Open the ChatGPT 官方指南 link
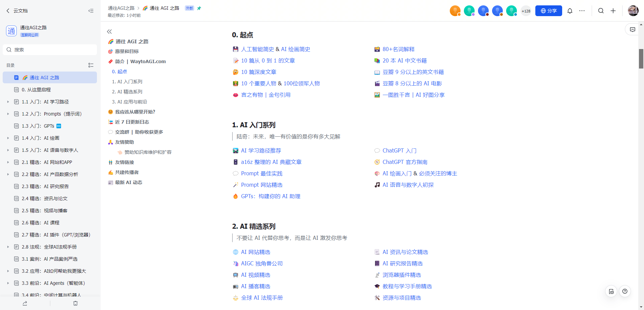Viewport: 644px width, 310px height. 405,162
